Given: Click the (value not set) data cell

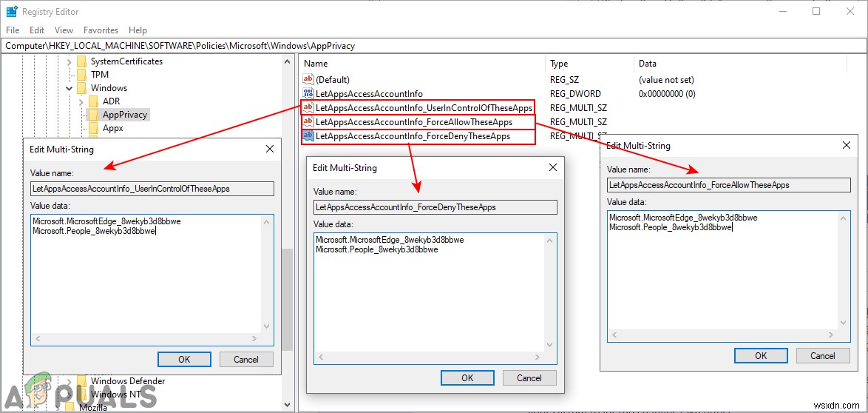Looking at the screenshot, I should tap(666, 80).
